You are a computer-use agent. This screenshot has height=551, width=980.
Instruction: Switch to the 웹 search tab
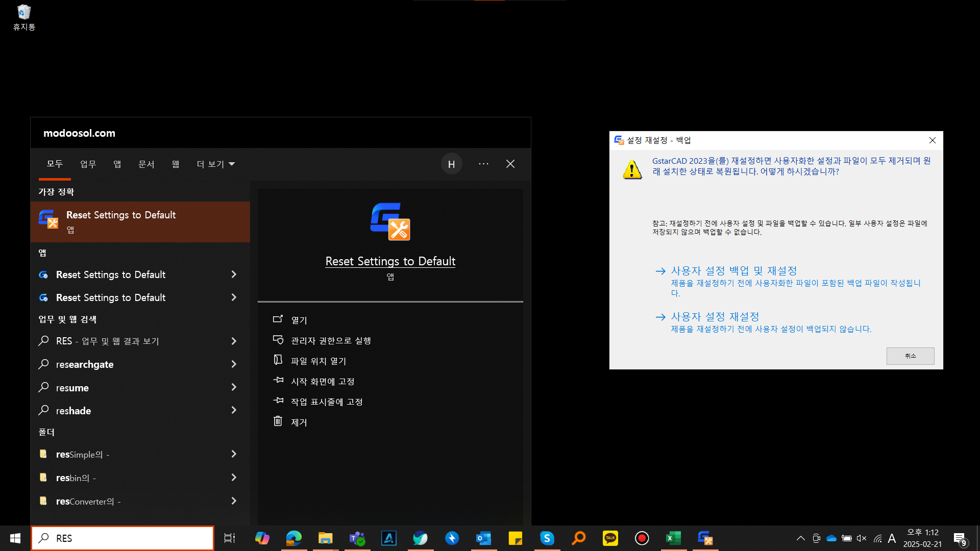coord(175,164)
